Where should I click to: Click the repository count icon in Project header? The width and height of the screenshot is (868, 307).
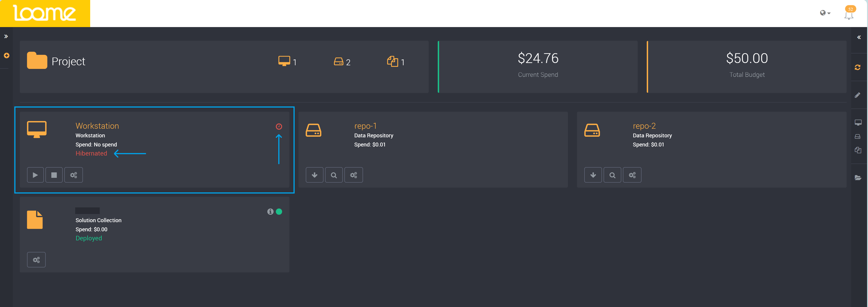click(338, 61)
